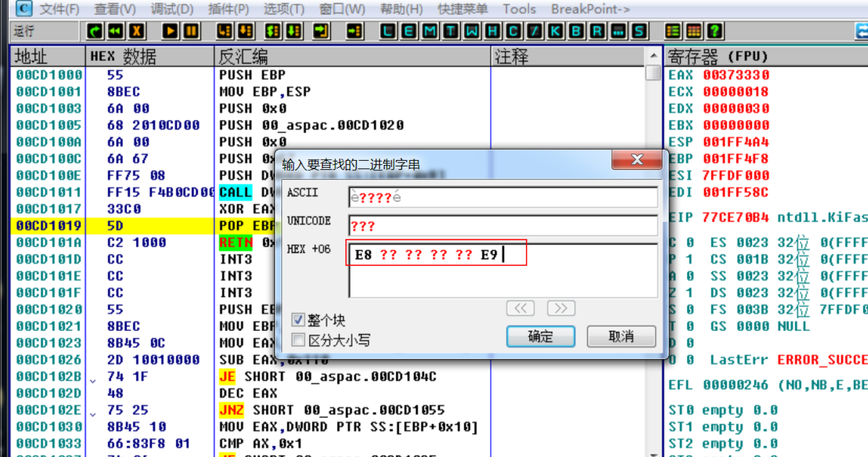868x457 pixels.
Task: Show the Call stack using the K icon
Action: [556, 31]
